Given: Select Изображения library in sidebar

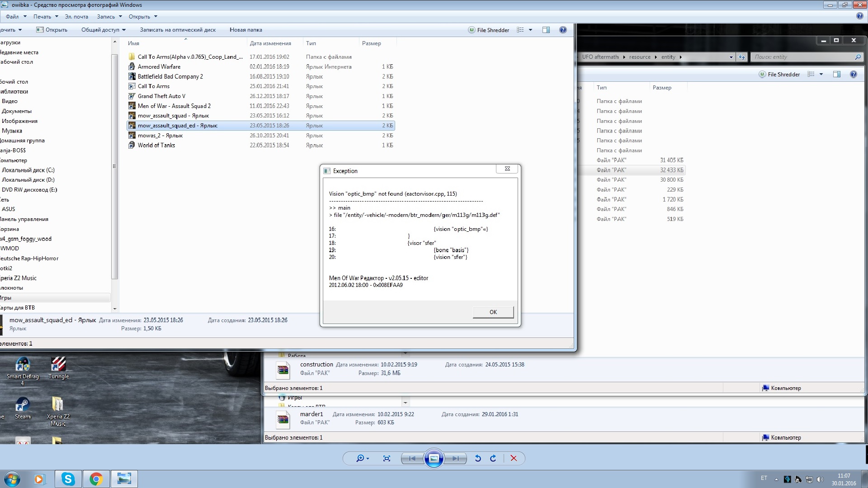Looking at the screenshot, I should (19, 121).
